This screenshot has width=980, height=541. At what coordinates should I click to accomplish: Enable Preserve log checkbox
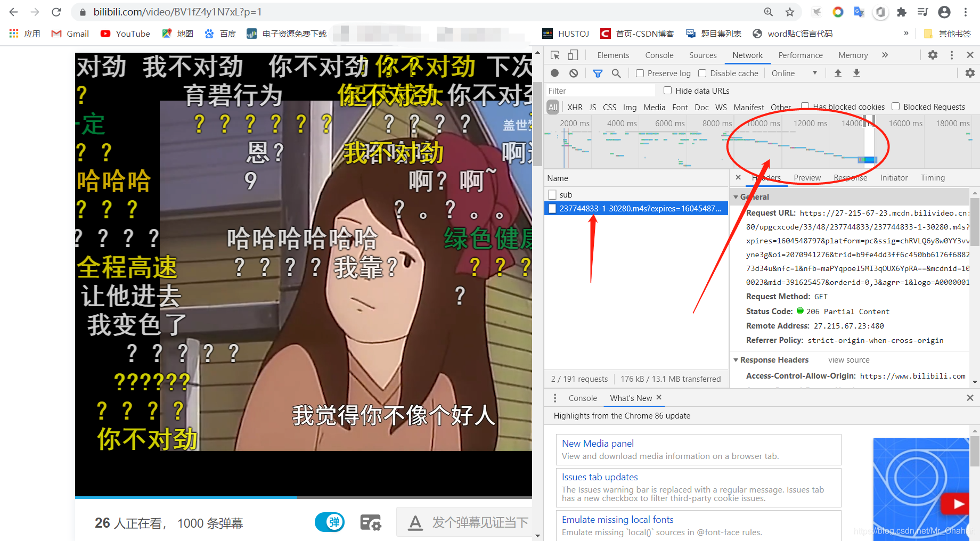tap(640, 73)
